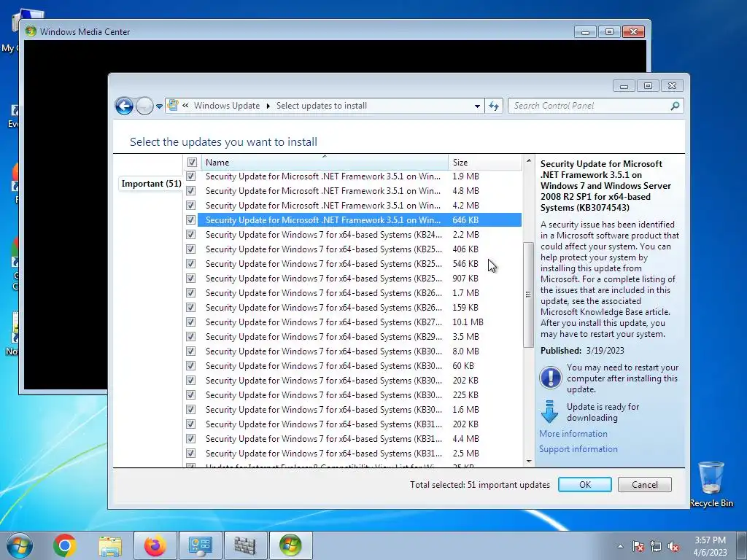
Task: Open the Windows Start menu
Action: [x=20, y=545]
